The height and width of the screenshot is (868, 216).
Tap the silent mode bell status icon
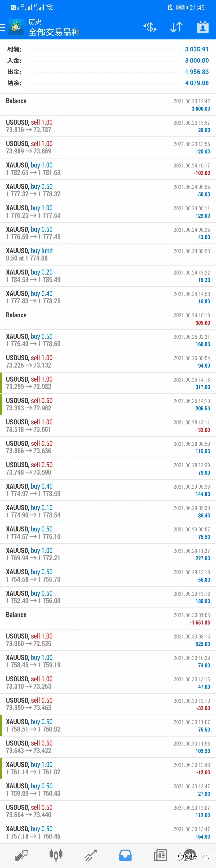tap(170, 7)
